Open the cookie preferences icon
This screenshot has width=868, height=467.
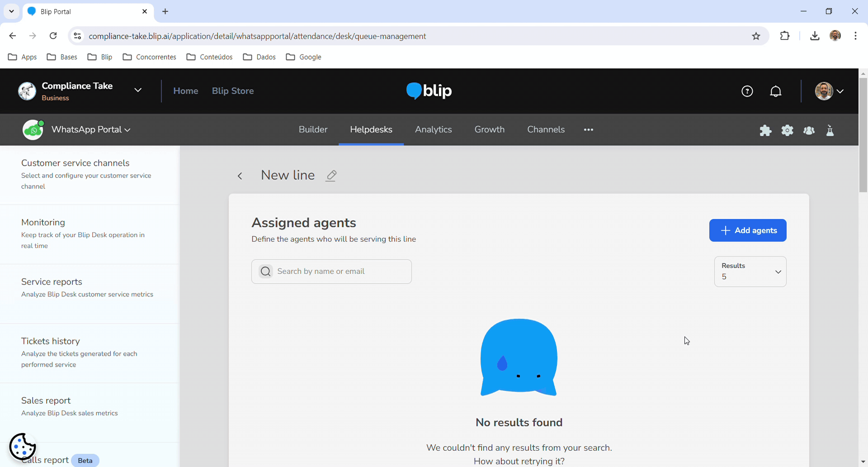[23, 447]
